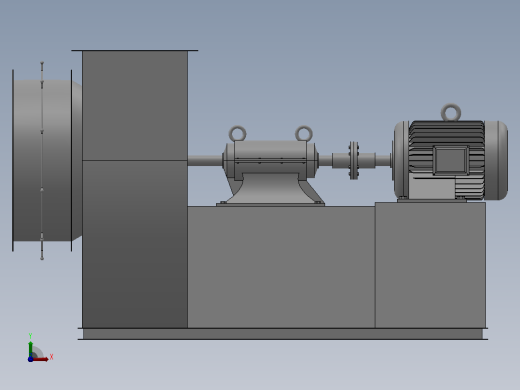The width and height of the screenshot is (520, 390).
Task: Pick the left eye bolt on the bearing housing
Action: [237, 133]
